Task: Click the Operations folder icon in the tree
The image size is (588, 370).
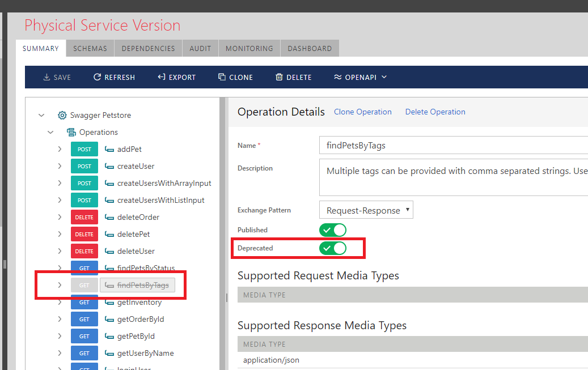Action: pyautogui.click(x=71, y=132)
